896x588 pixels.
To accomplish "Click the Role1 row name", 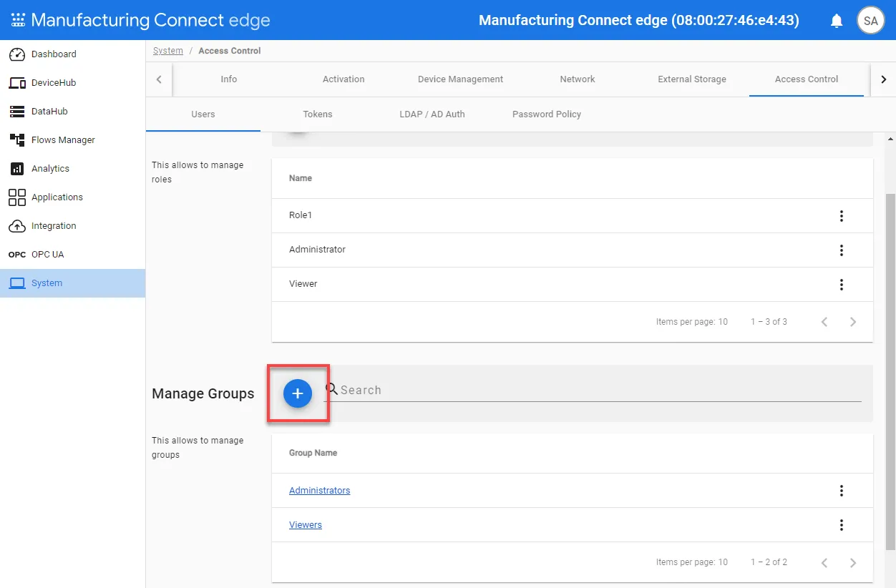I will click(301, 215).
